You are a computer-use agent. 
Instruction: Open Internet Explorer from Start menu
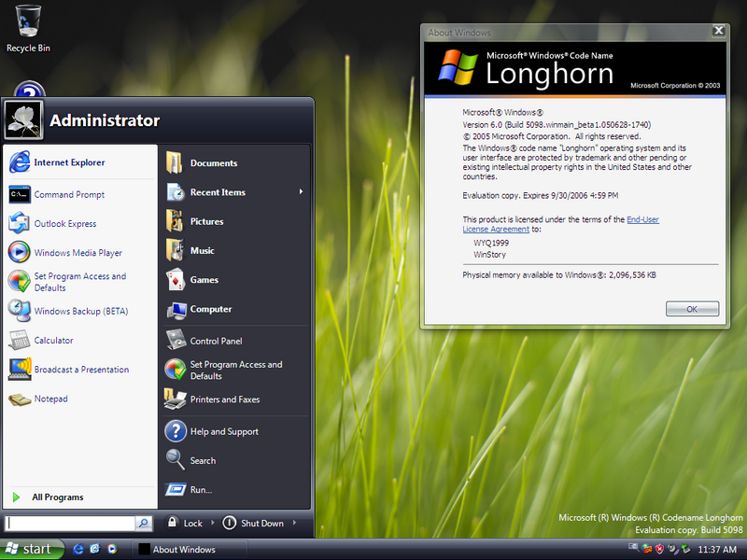point(69,162)
